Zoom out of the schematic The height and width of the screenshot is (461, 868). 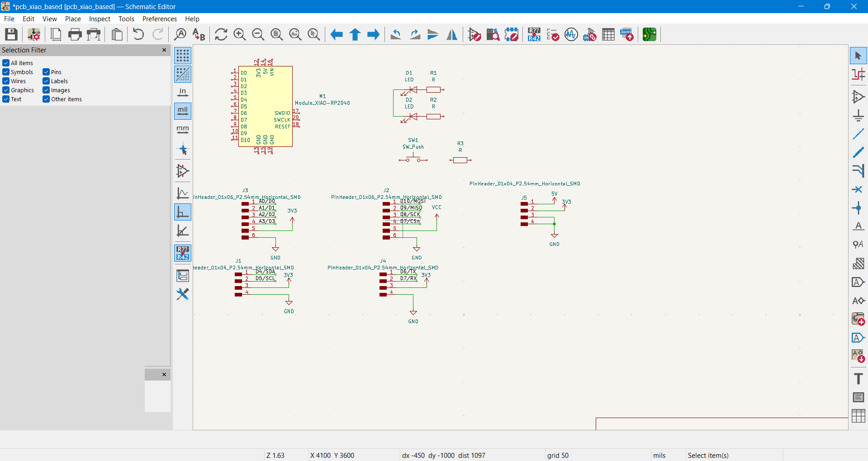(258, 34)
